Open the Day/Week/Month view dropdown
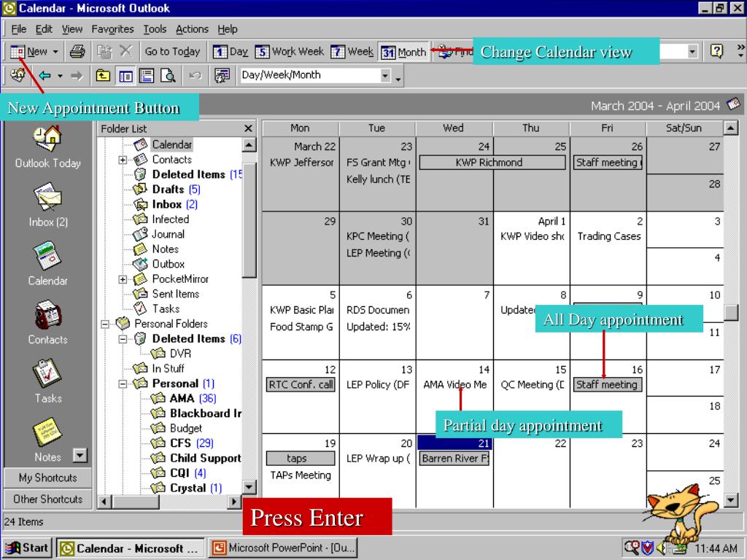 point(385,75)
